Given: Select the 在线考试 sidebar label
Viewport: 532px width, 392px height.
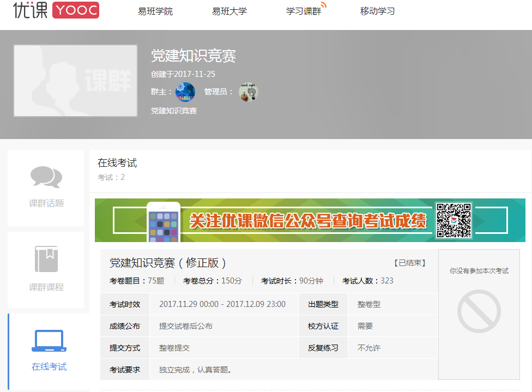Looking at the screenshot, I should click(49, 367).
